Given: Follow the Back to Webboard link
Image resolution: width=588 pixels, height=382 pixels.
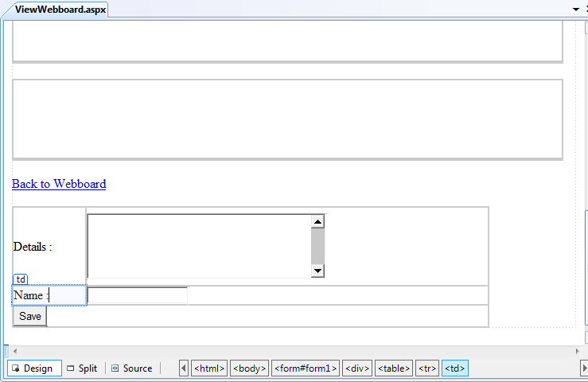Looking at the screenshot, I should coord(59,184).
